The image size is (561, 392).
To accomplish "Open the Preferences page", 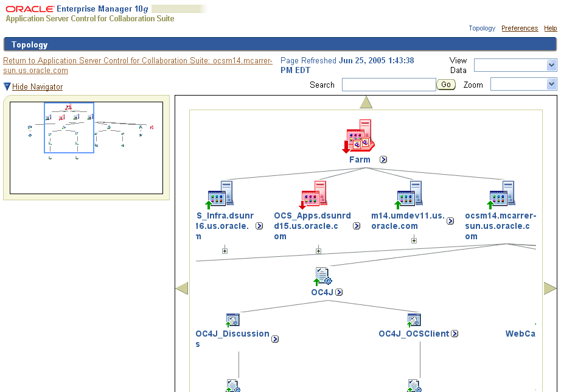I will [519, 28].
